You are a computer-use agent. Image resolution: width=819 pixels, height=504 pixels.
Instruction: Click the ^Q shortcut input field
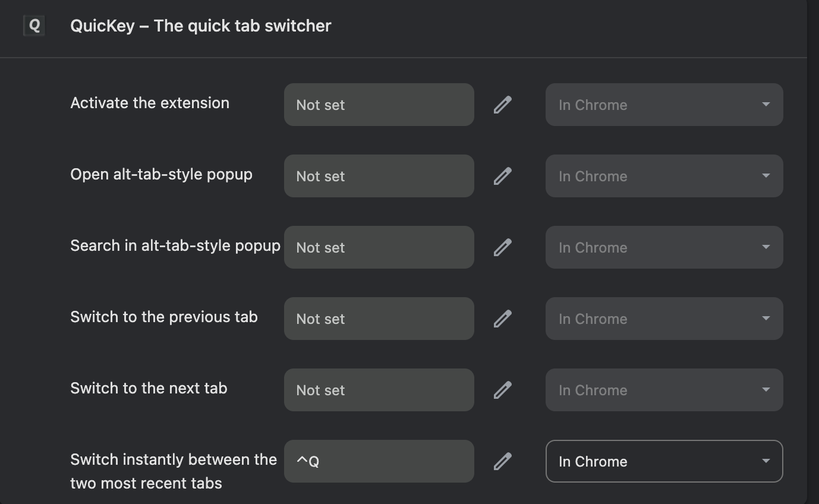[379, 461]
